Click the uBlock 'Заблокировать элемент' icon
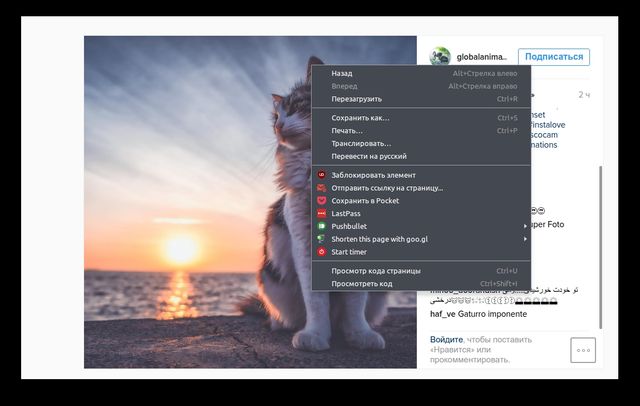 pyautogui.click(x=321, y=175)
